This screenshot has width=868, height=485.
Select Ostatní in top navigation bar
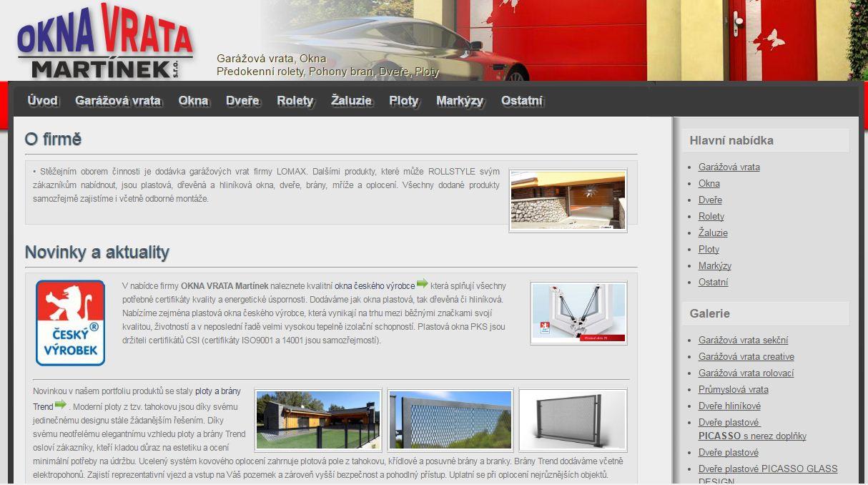coord(522,101)
